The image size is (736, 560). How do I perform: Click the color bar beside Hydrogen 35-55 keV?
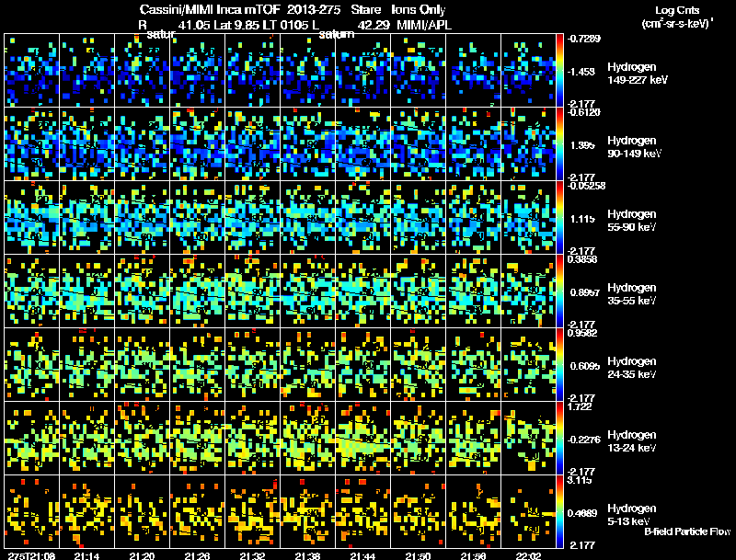(x=559, y=291)
